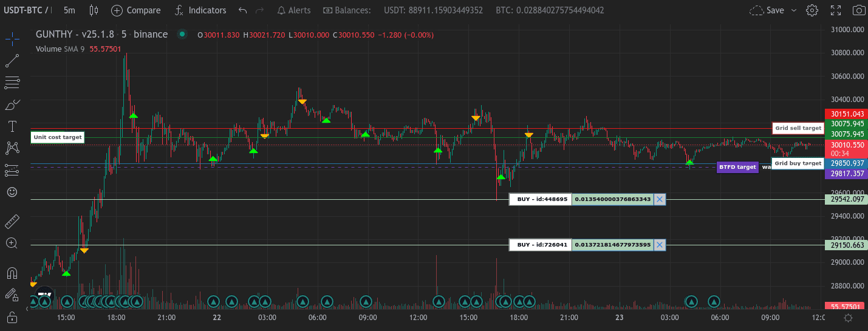The width and height of the screenshot is (868, 331).
Task: Select the crosshair cursor tool
Action: coord(12,39)
